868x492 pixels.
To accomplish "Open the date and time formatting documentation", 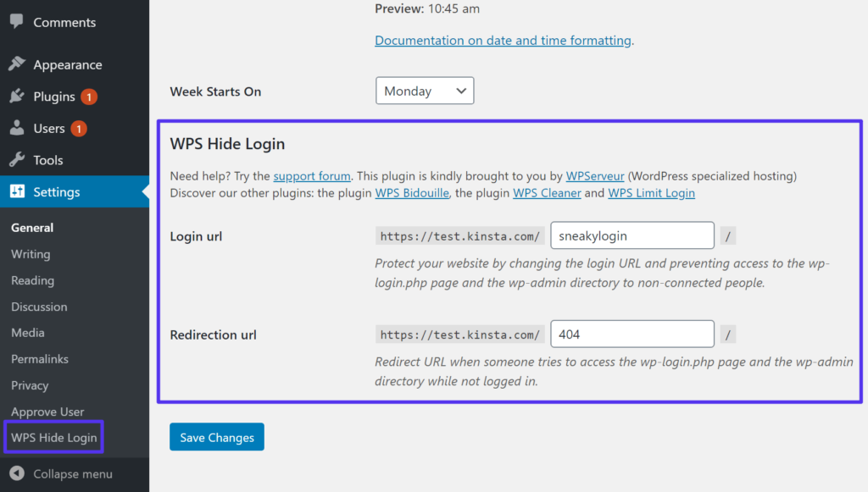I will (503, 40).
